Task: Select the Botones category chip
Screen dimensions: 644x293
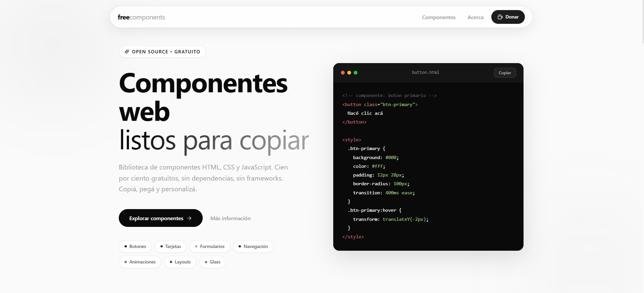Action: click(x=135, y=246)
